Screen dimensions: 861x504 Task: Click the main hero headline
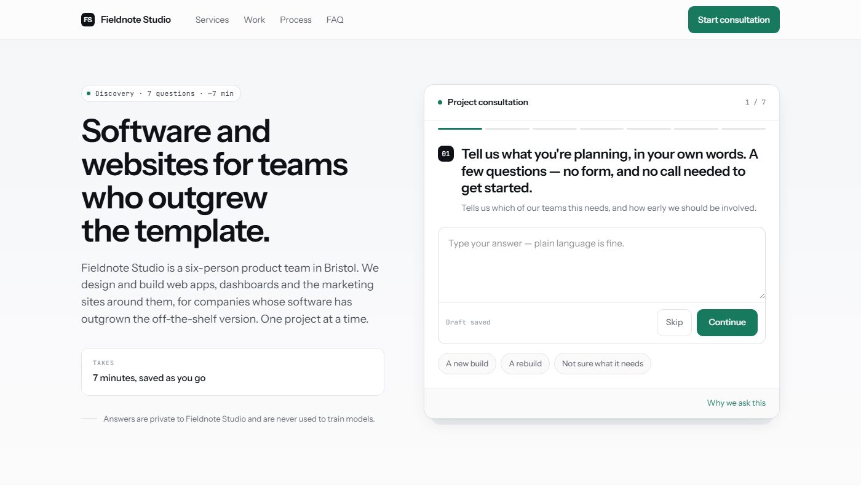coord(215,181)
